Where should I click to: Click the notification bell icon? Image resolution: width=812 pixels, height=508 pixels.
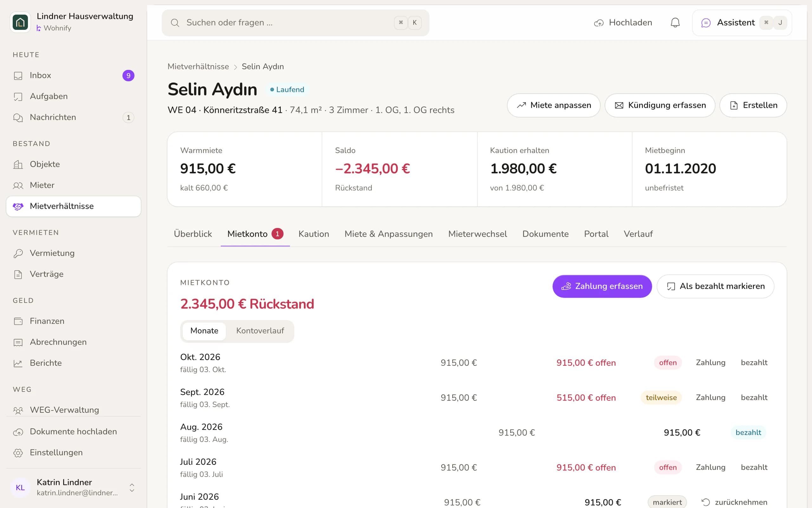[x=675, y=23]
